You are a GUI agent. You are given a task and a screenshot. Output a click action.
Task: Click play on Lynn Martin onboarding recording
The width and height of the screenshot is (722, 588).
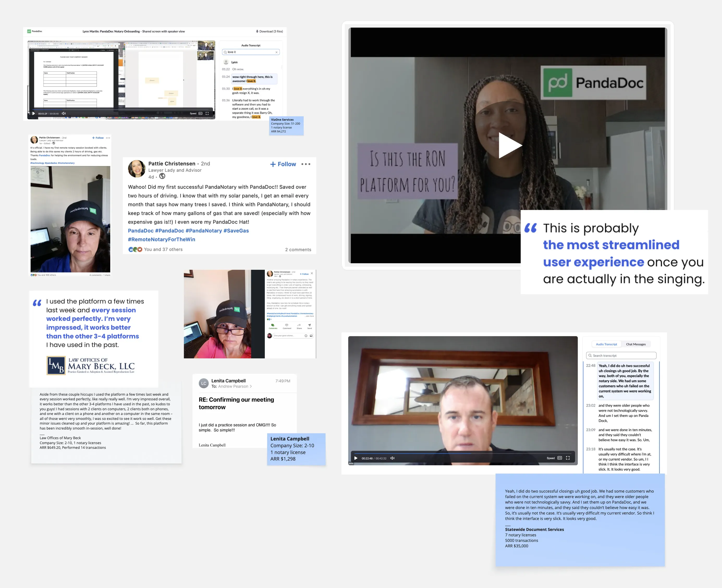point(34,113)
